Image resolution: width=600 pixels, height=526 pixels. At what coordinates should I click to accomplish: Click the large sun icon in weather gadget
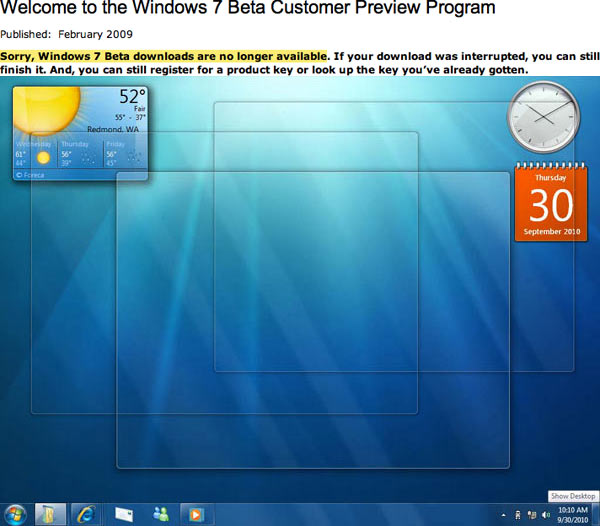47,109
